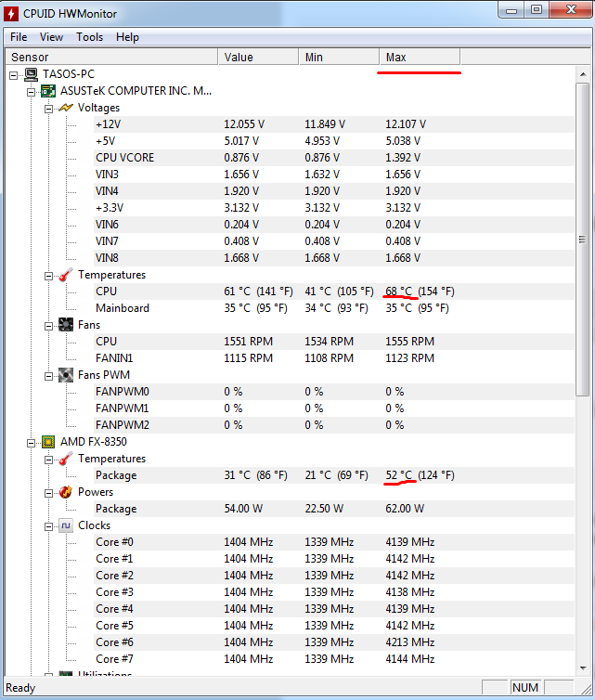Select the VIN8 row
Image resolution: width=595 pixels, height=700 pixels.
(x=334, y=258)
